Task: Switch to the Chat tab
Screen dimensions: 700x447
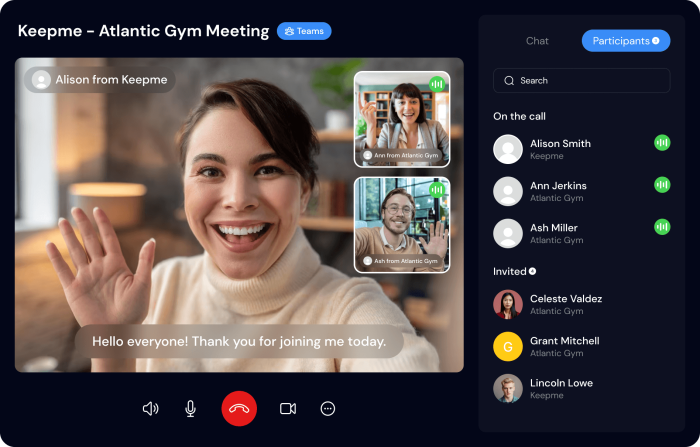Action: coord(537,41)
